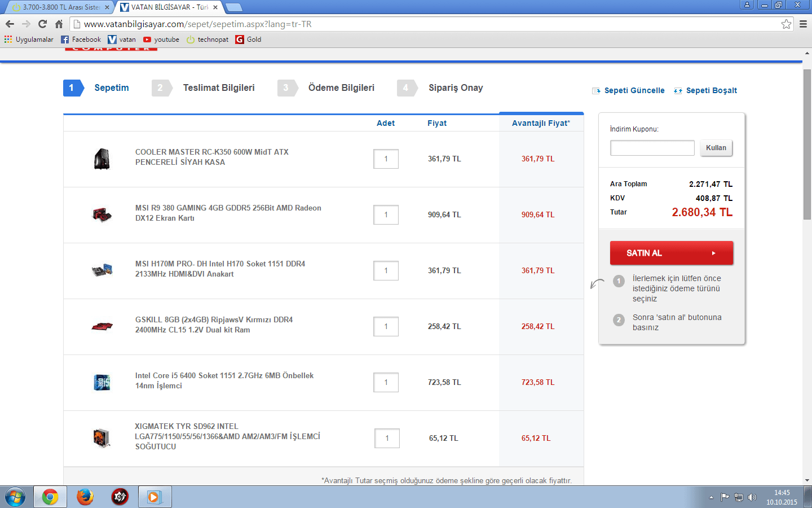The width and height of the screenshot is (812, 508).
Task: Open the Uygulamalar apps shortcut
Action: coord(29,40)
